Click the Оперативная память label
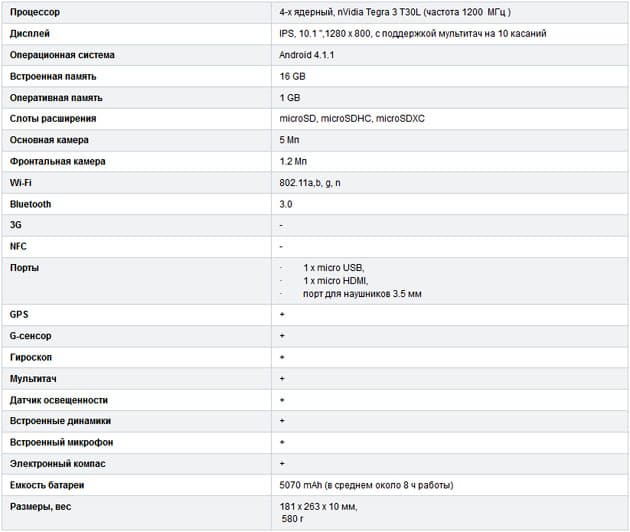Viewport: 630px width, 532px height. point(56,98)
